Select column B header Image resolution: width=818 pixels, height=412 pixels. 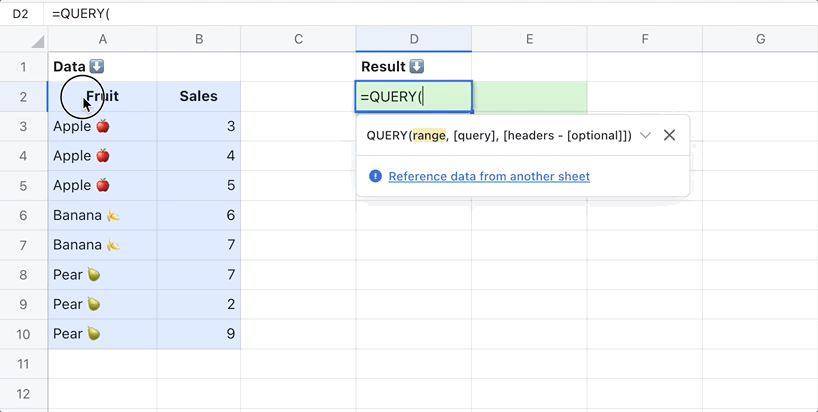tap(198, 39)
